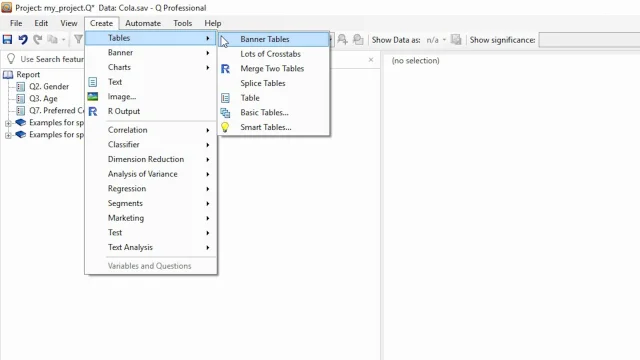Click the lightbulb icon beside the search box
Image resolution: width=640 pixels, height=360 pixels.
(x=11, y=59)
